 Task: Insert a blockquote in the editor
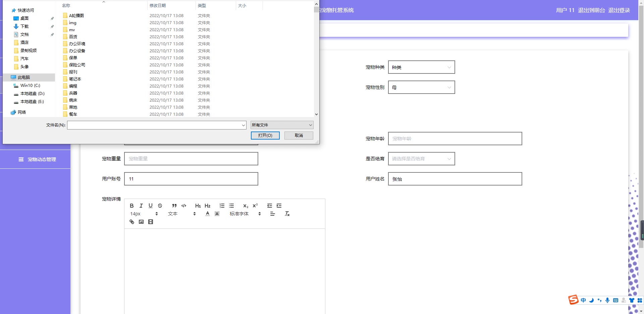[174, 206]
